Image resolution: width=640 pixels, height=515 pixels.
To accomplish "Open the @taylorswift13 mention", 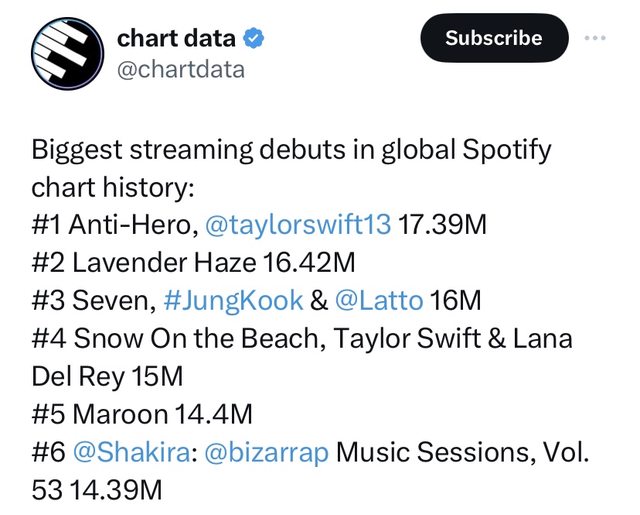I will pos(297,224).
